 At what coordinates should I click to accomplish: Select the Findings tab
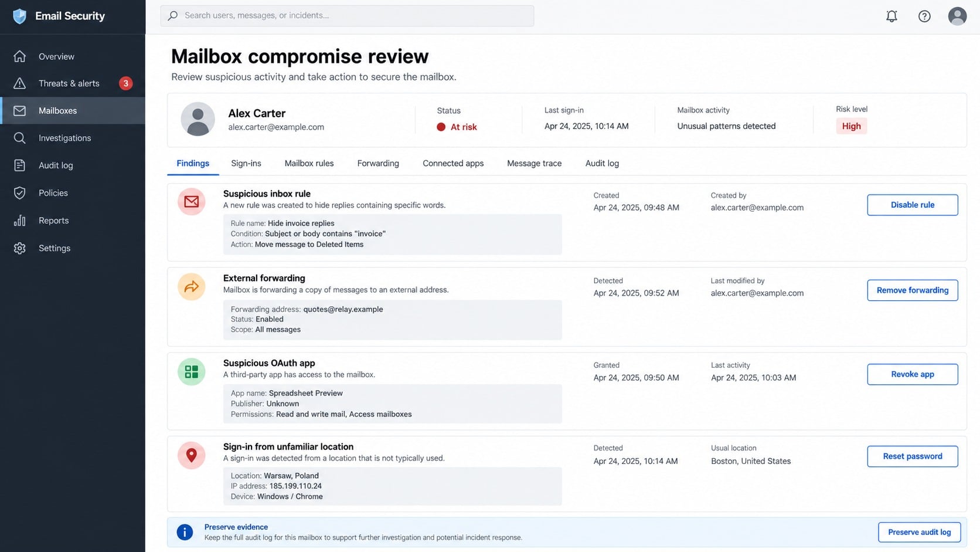pyautogui.click(x=193, y=164)
